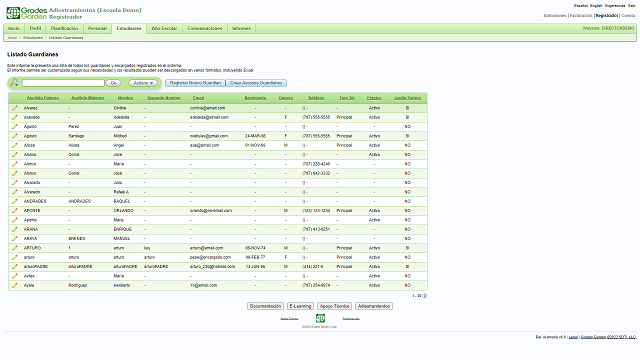This screenshot has width=640, height=360.
Task: Open edit pencil for Alvarado Julia
Action: pos(15,183)
